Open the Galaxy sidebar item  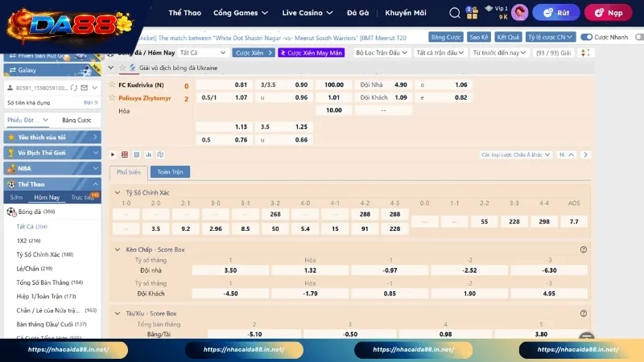[x=52, y=70]
